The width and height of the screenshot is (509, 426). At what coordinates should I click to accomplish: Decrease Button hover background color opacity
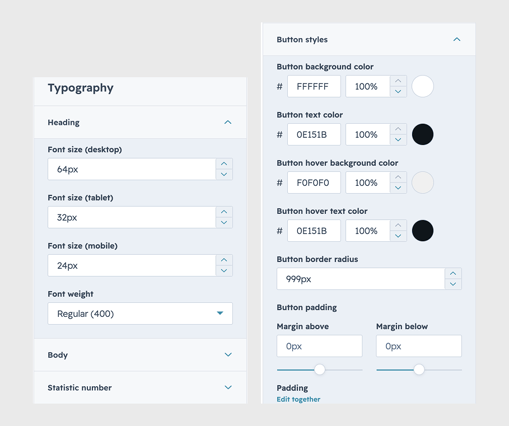click(398, 188)
